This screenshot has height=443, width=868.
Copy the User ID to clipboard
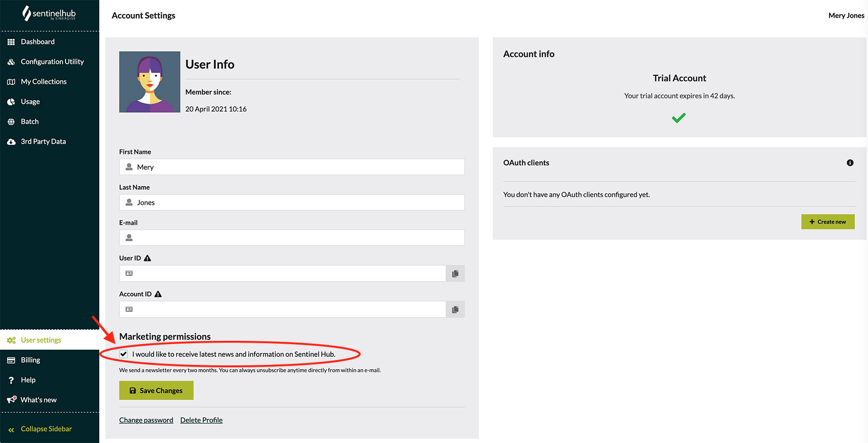coord(455,274)
